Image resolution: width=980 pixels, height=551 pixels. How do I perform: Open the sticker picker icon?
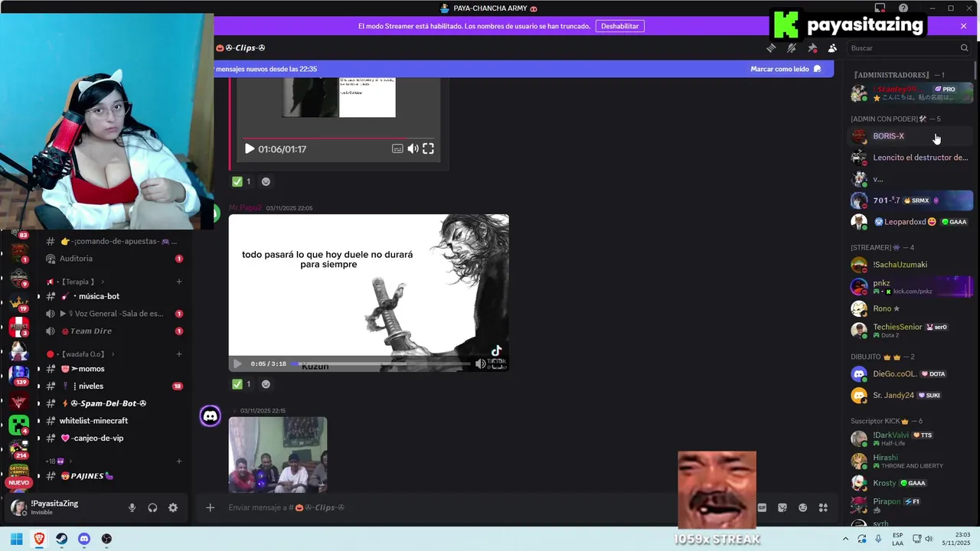coord(782,507)
